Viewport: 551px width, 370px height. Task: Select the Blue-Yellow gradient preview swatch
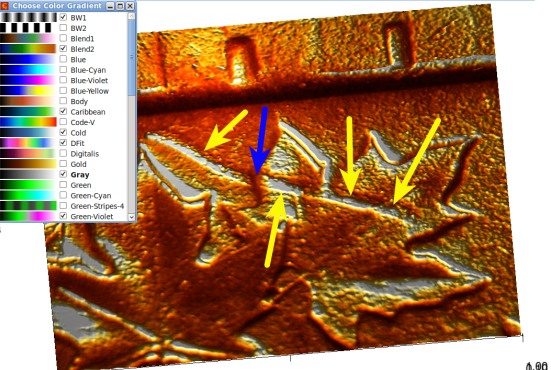[x=28, y=91]
